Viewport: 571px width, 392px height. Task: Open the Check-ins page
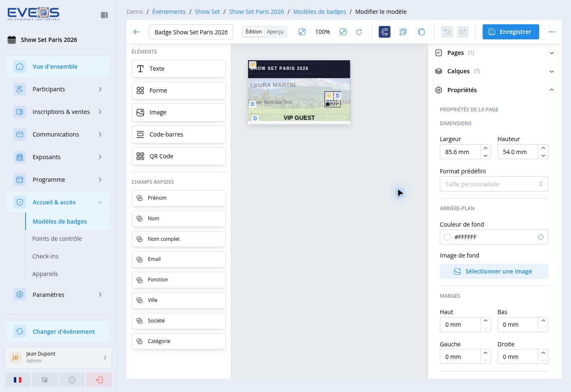(x=45, y=256)
